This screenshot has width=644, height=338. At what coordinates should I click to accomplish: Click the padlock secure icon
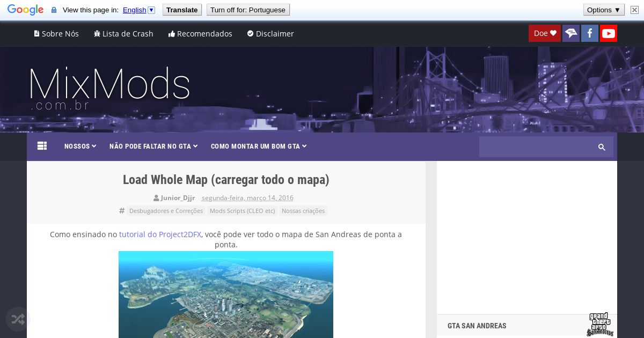pyautogui.click(x=54, y=10)
